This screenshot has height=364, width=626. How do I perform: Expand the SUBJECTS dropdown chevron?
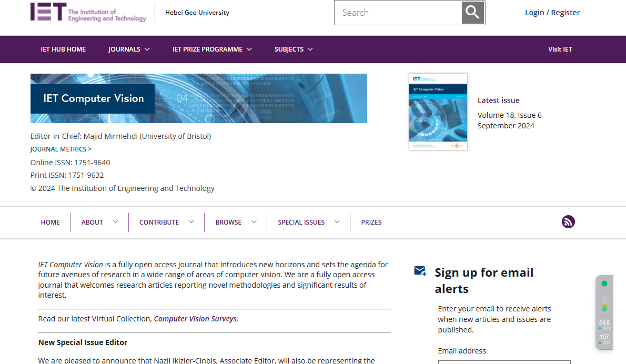tap(310, 49)
